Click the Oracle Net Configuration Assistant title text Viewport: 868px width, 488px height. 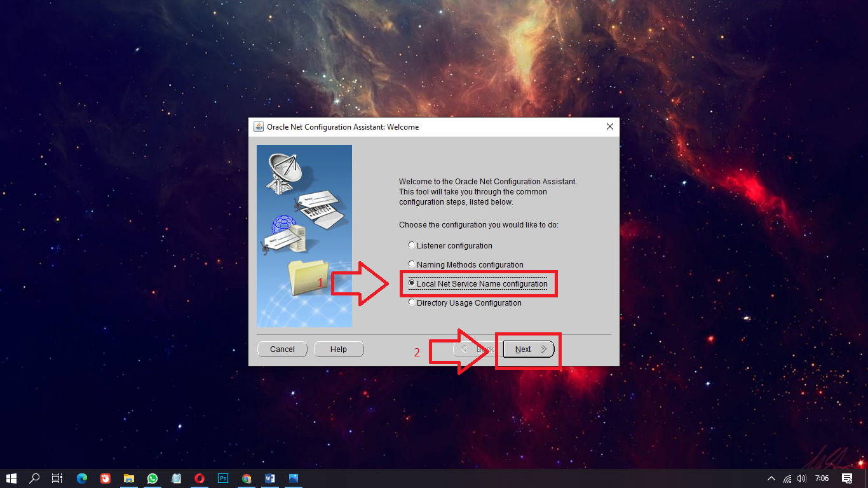pos(342,127)
